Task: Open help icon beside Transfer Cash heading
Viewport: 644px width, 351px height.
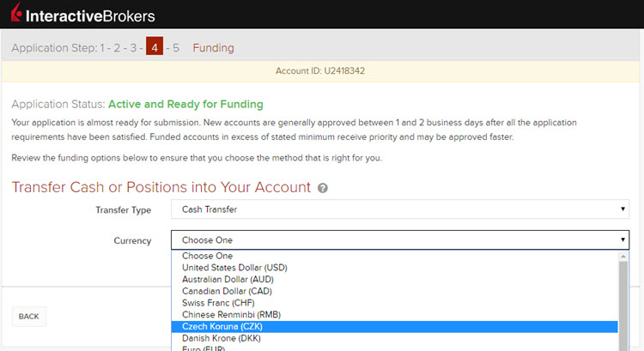Action: click(x=323, y=188)
